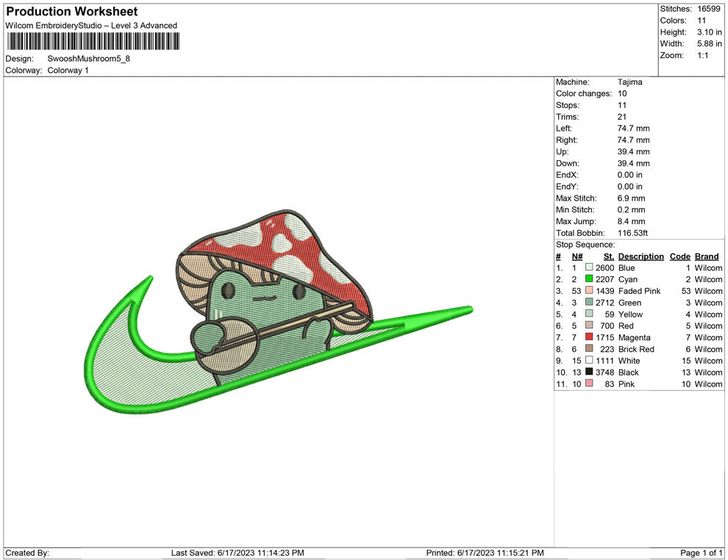Screen dimensions: 728x560
Task: Click the Brick Red description text
Action: (x=636, y=349)
